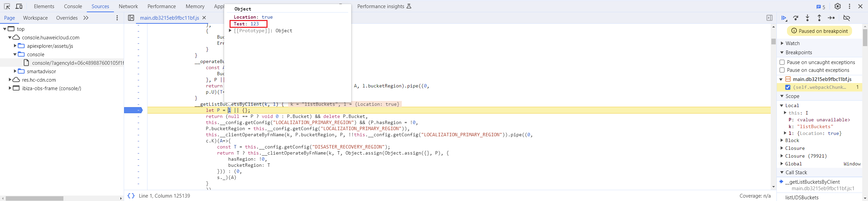
Task: Enable Pause on caught exceptions
Action: pos(782,70)
